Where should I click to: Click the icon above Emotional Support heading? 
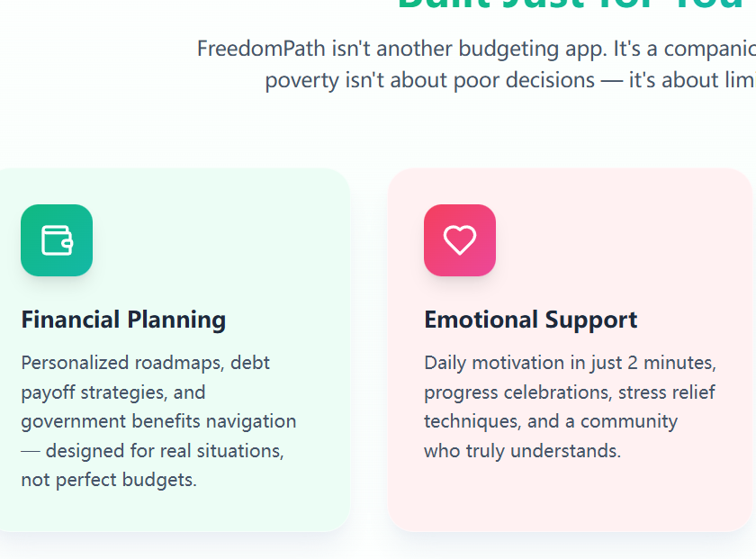(x=460, y=239)
